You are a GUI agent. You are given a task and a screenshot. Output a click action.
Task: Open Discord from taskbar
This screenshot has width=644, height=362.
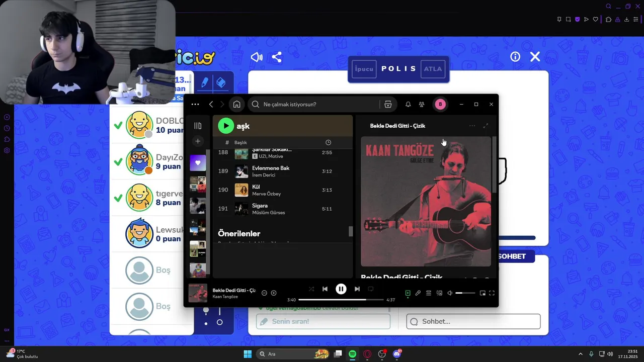[x=397, y=354]
